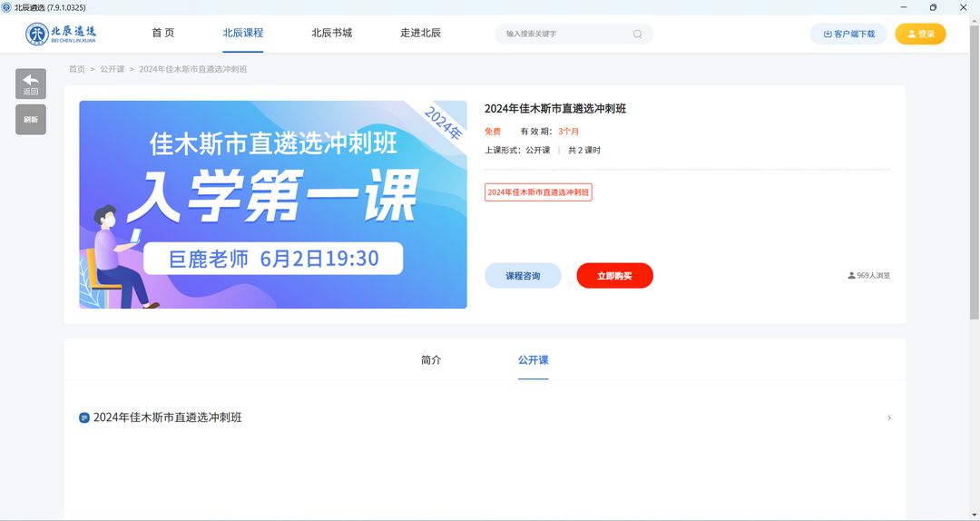Click the 课程咨询 button

coord(524,276)
